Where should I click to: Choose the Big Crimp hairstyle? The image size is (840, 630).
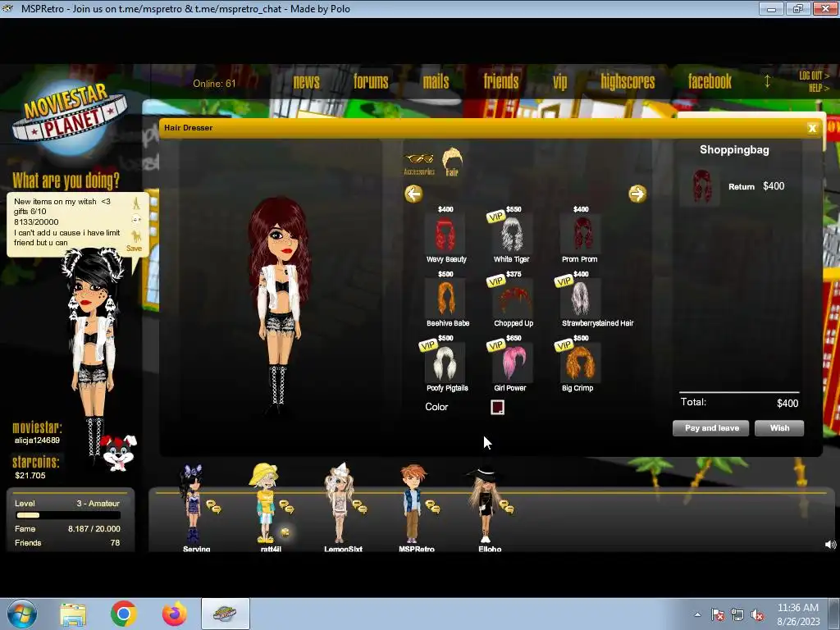point(581,363)
